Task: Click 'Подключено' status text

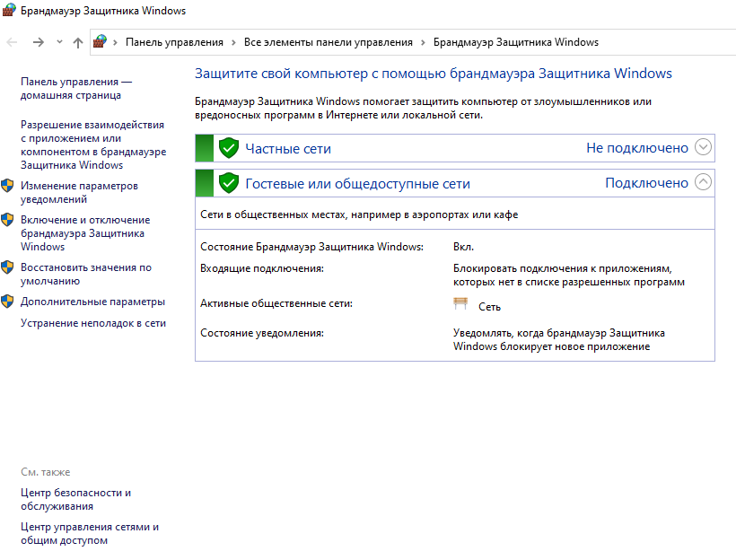Action: (x=646, y=183)
